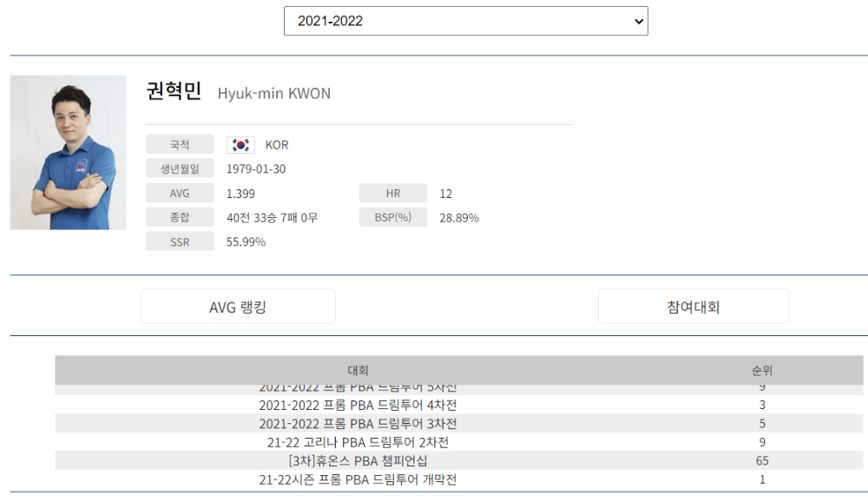Click the SSR value 55.99%
868x502 pixels.
point(246,241)
